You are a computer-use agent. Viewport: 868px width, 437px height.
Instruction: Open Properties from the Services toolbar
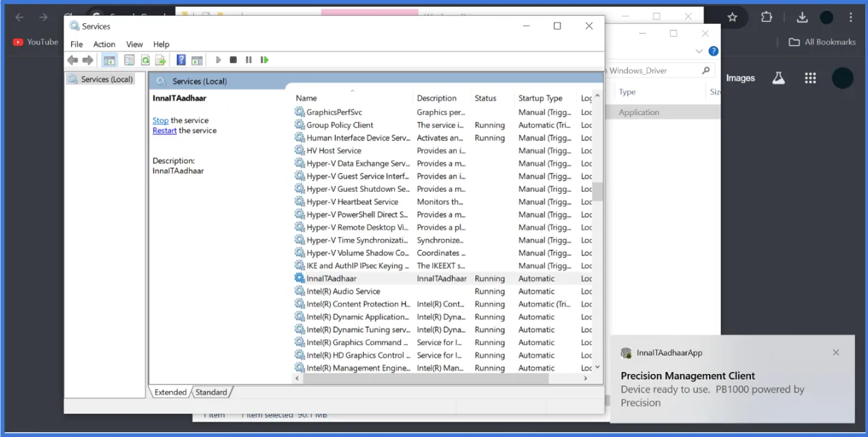129,60
